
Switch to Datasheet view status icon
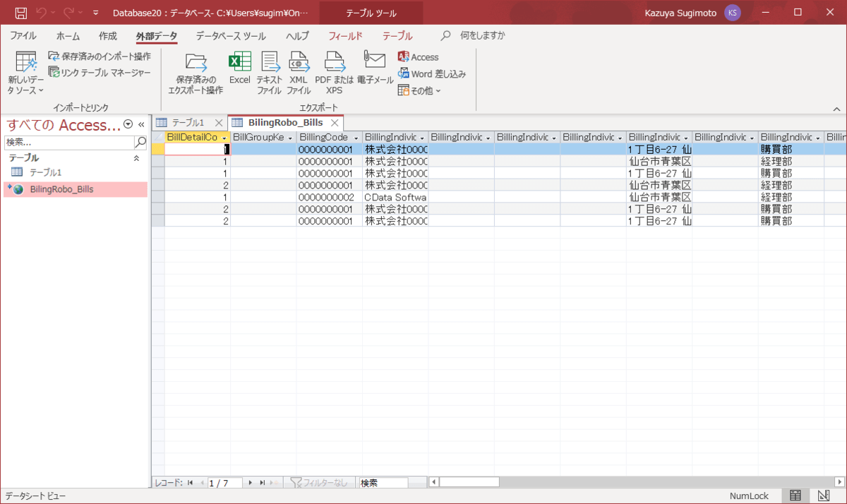click(795, 496)
